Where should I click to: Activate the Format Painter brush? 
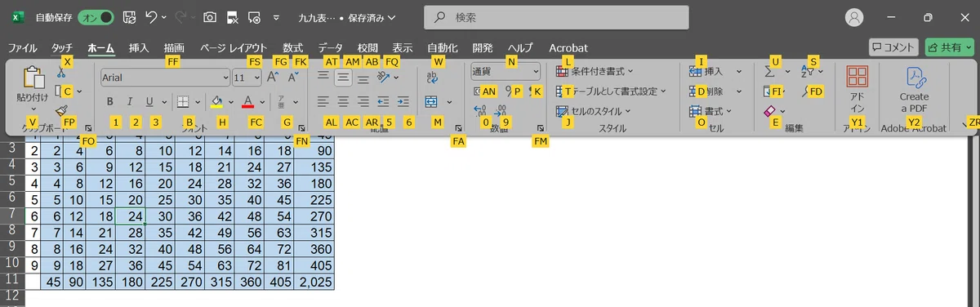pyautogui.click(x=60, y=111)
